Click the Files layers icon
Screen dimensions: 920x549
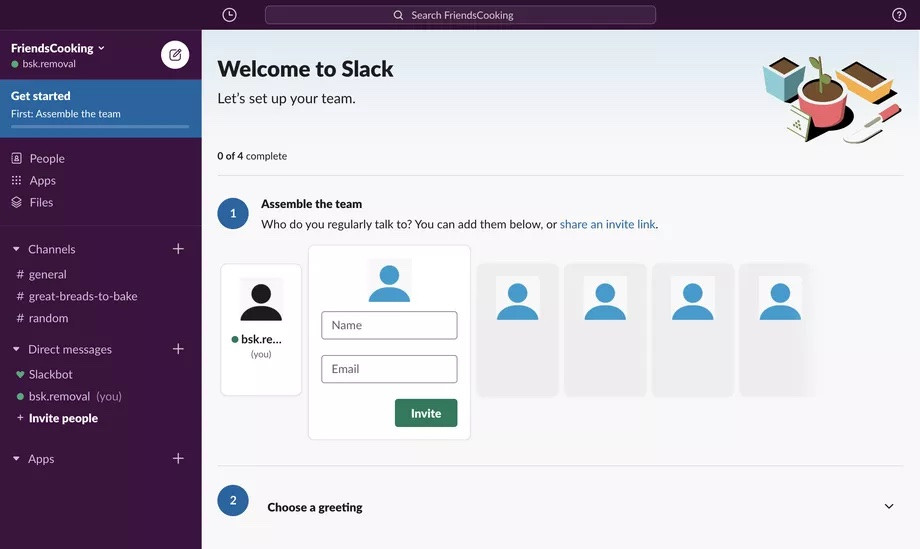16,202
